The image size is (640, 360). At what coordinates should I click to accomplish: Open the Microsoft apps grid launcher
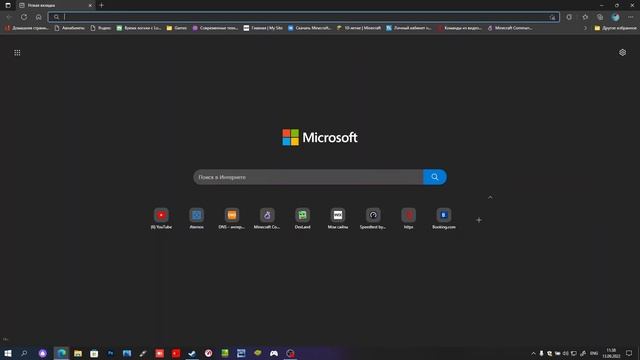(x=17, y=53)
